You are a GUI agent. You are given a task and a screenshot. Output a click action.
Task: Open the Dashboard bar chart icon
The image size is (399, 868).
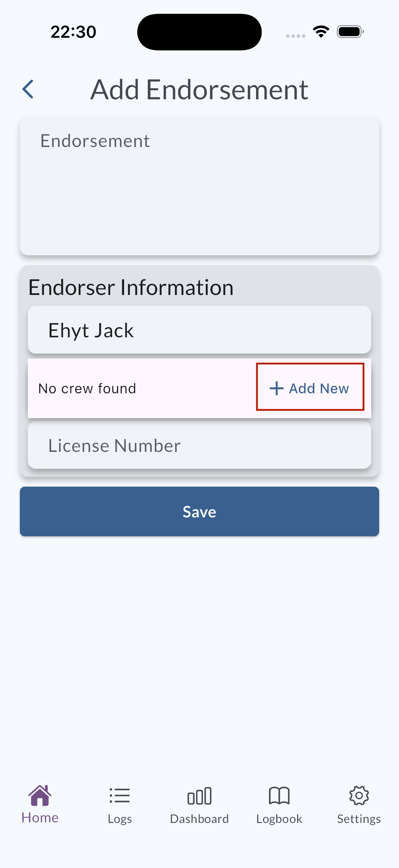[199, 796]
